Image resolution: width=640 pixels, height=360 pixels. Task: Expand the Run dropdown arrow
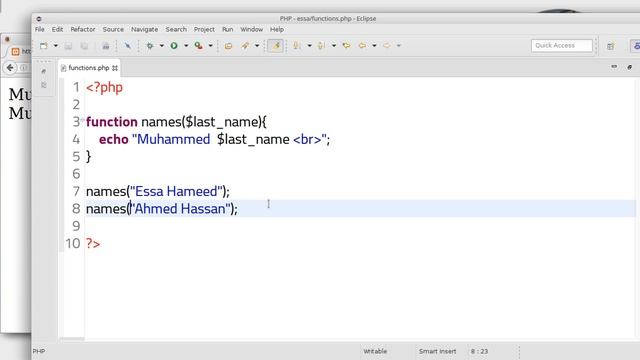coord(186,46)
